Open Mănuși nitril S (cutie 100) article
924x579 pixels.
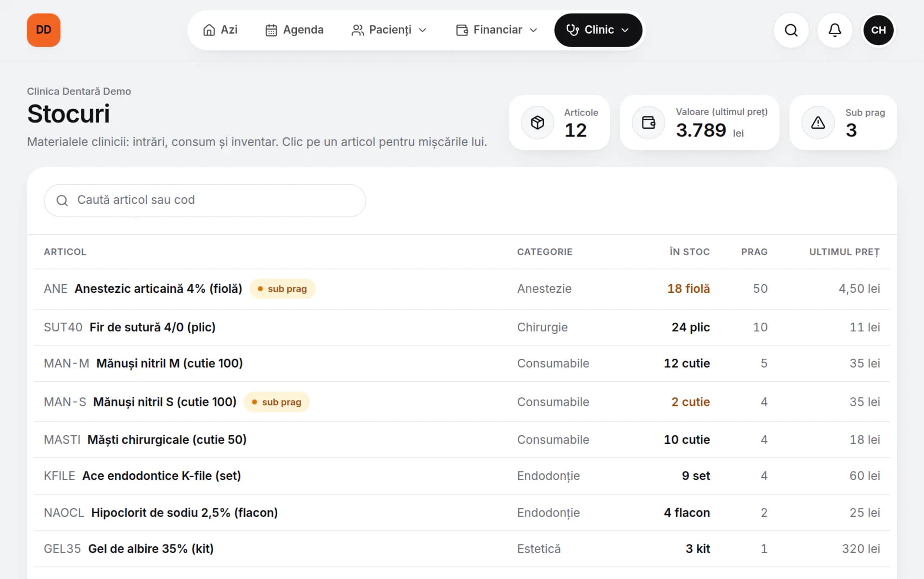point(165,402)
